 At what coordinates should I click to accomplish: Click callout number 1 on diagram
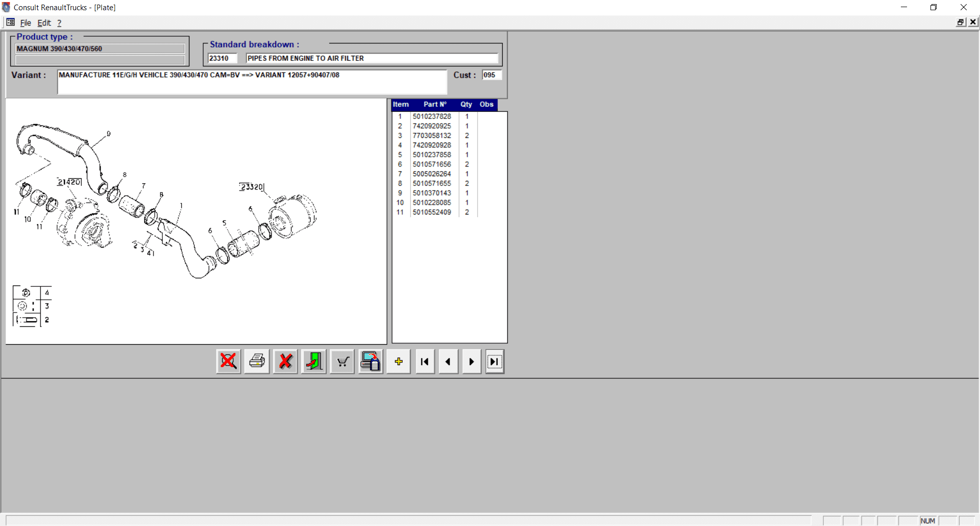tap(181, 205)
